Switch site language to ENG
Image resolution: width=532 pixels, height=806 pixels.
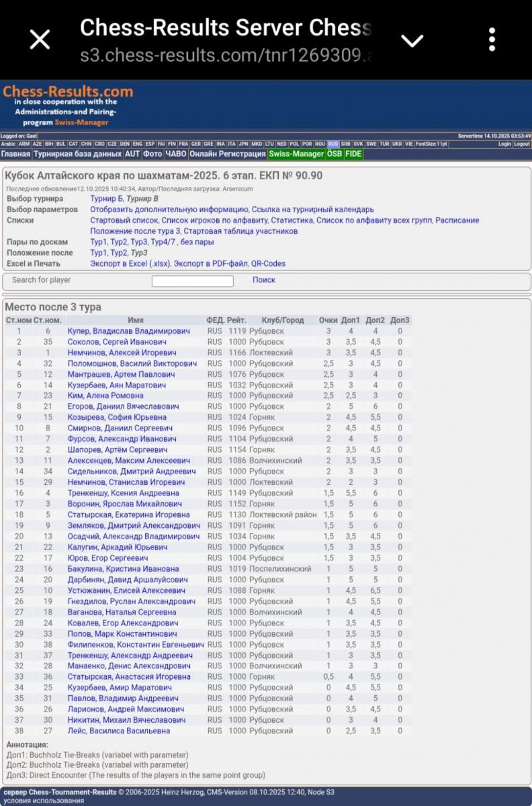click(137, 144)
